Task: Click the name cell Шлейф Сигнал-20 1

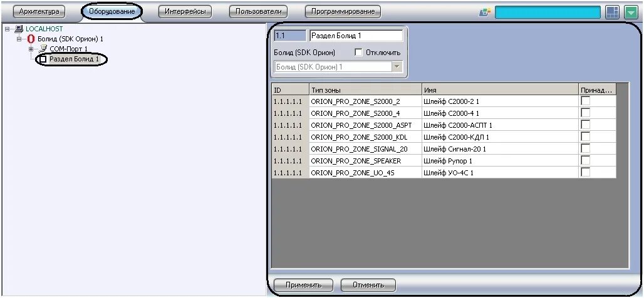Action: coord(501,148)
